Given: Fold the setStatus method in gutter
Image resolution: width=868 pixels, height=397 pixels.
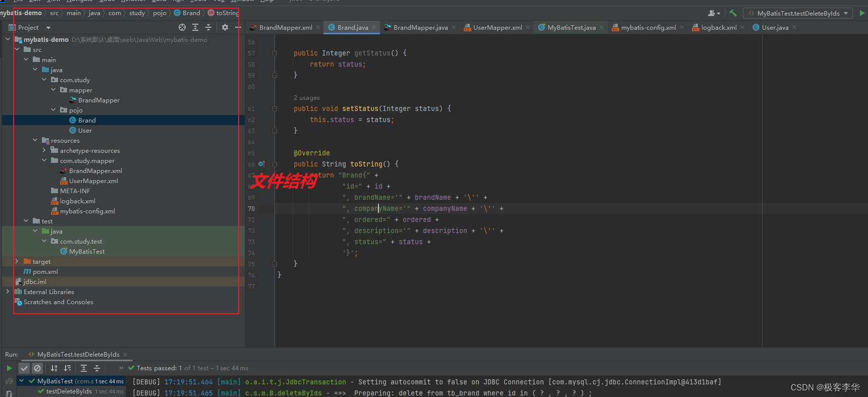Looking at the screenshot, I should click(x=275, y=108).
